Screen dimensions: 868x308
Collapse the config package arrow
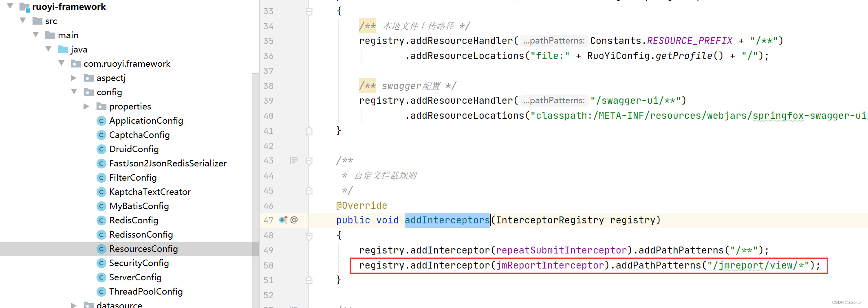pyautogui.click(x=74, y=92)
